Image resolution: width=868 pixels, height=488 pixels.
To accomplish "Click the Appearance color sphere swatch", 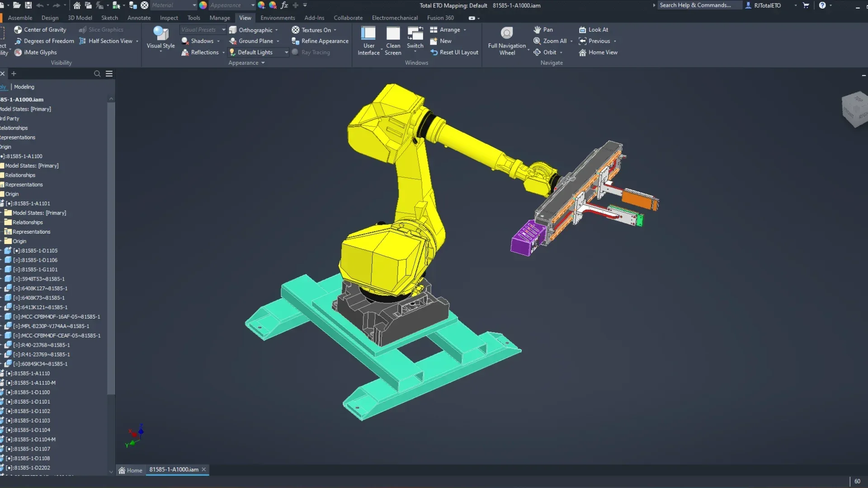I will coord(203,5).
